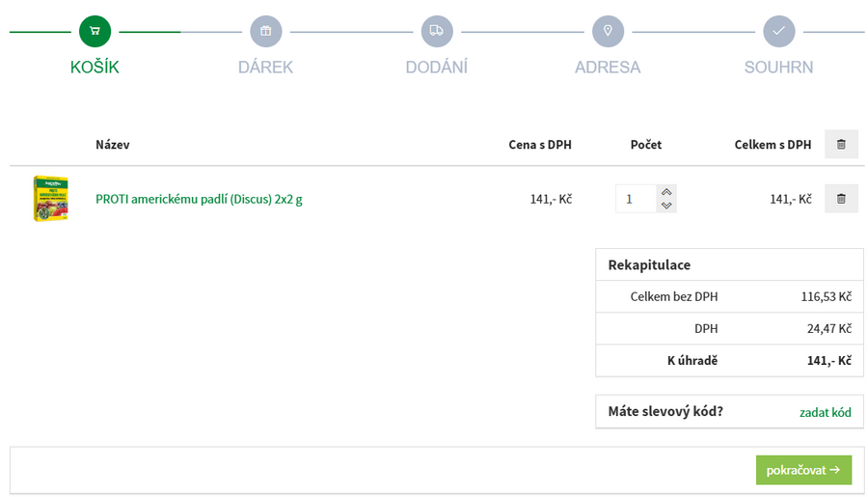Viewport: 868px width, 497px height.
Task: Click the "Máte slevový kód?" heading
Action: pyautogui.click(x=665, y=411)
